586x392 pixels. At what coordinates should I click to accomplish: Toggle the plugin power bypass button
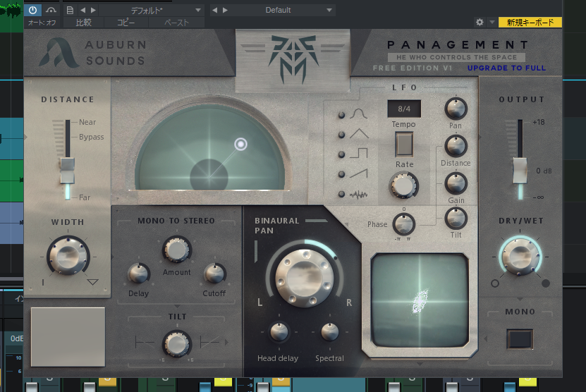click(33, 10)
